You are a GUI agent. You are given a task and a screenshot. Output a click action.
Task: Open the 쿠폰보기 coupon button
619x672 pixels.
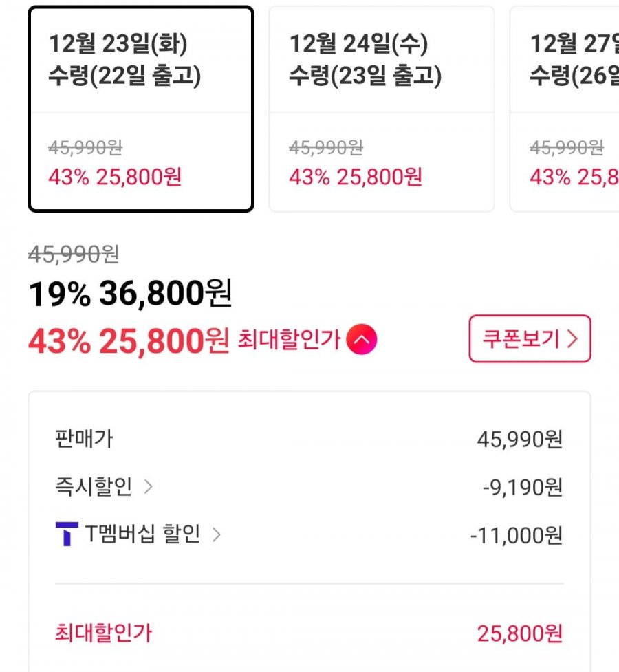[529, 339]
